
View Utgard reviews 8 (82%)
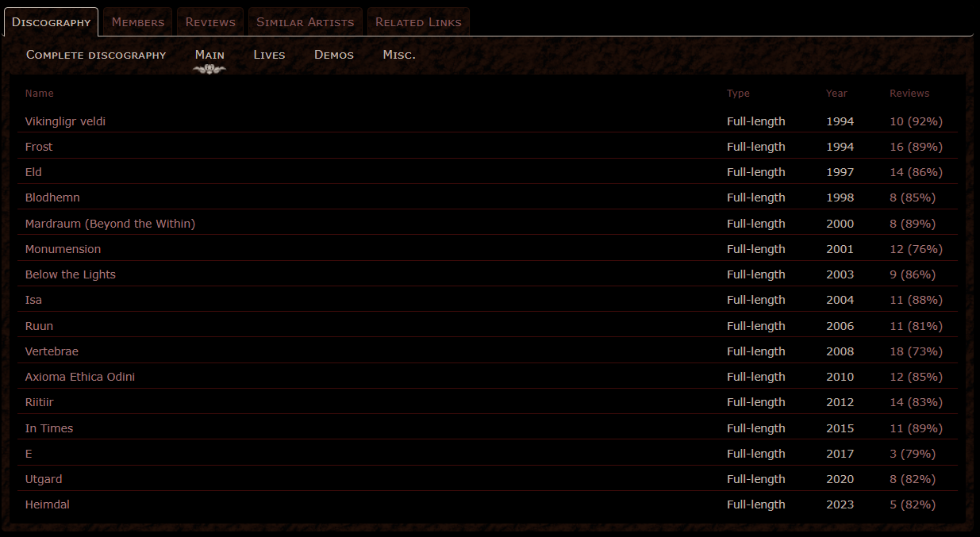[x=913, y=479]
